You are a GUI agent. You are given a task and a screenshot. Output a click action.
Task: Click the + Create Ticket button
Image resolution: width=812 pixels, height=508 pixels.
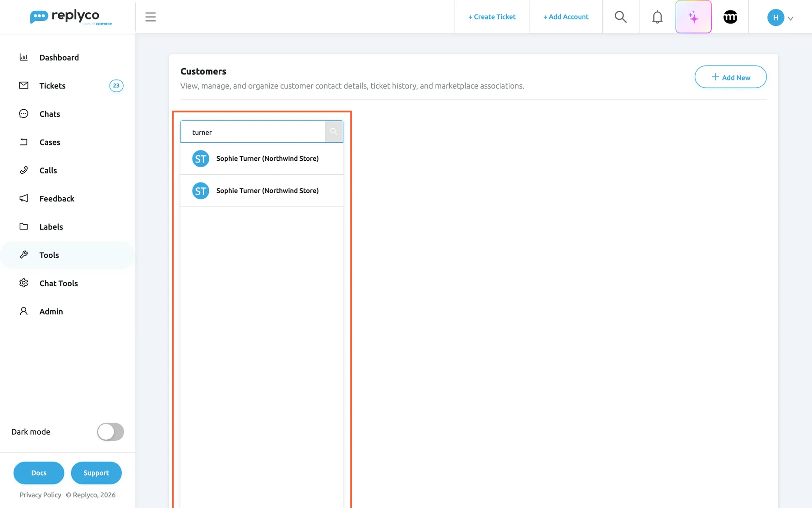(492, 17)
